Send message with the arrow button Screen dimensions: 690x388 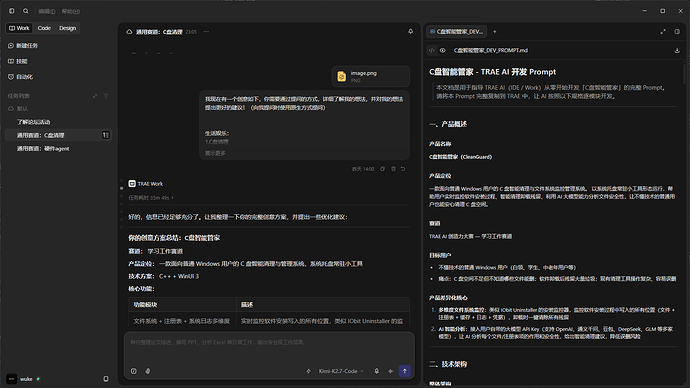pyautogui.click(x=405, y=371)
